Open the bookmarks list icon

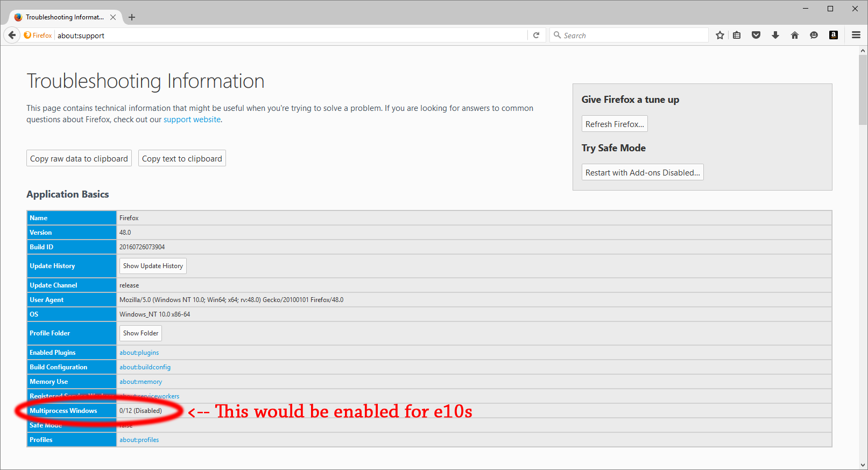[737, 35]
